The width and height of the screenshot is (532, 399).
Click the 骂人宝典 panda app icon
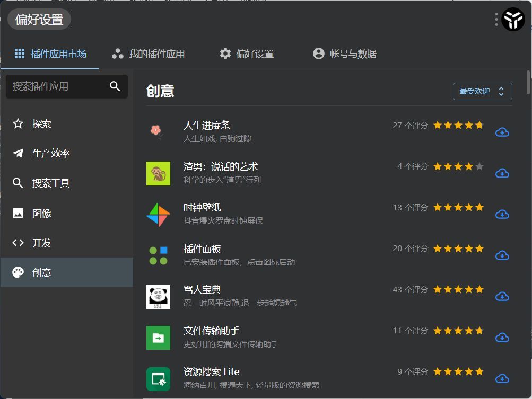(158, 297)
